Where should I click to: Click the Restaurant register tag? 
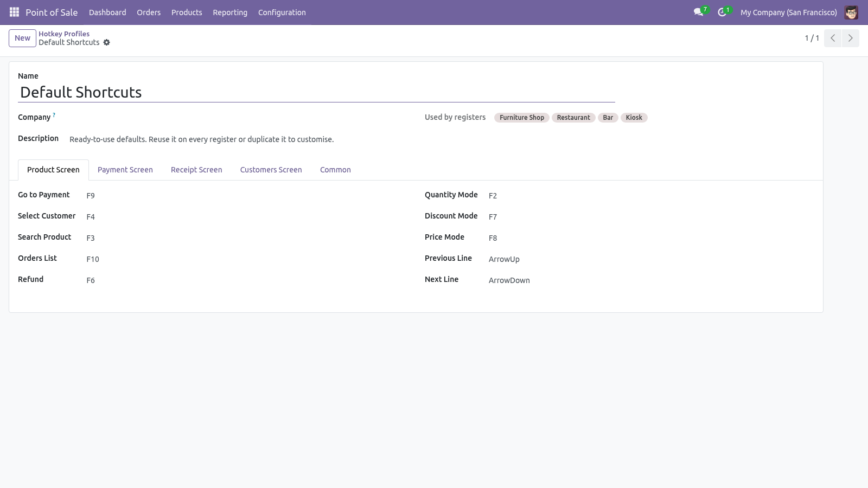pos(573,118)
